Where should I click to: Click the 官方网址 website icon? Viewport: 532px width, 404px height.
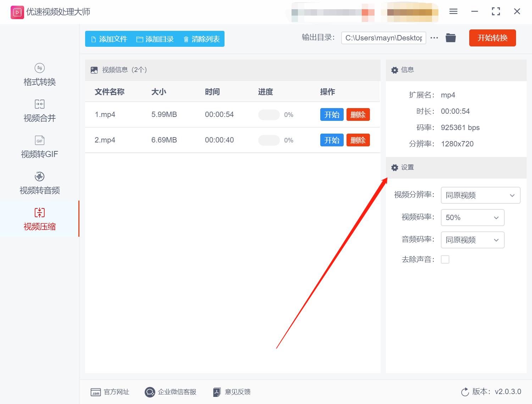click(x=95, y=392)
